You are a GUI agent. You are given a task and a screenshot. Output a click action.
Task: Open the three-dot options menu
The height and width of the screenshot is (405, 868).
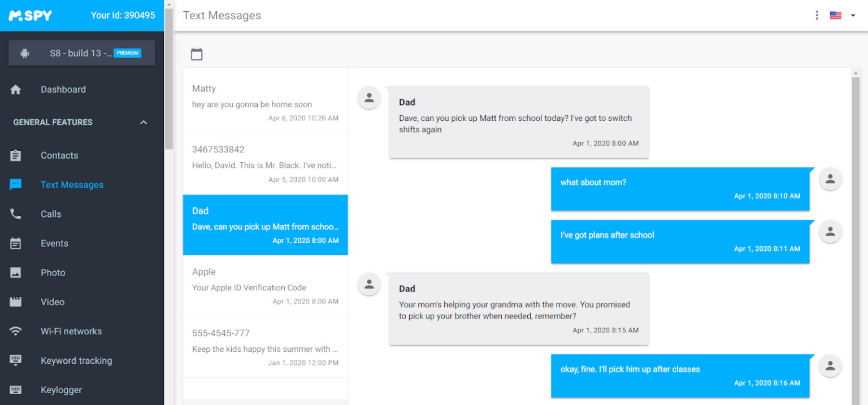[x=817, y=15]
